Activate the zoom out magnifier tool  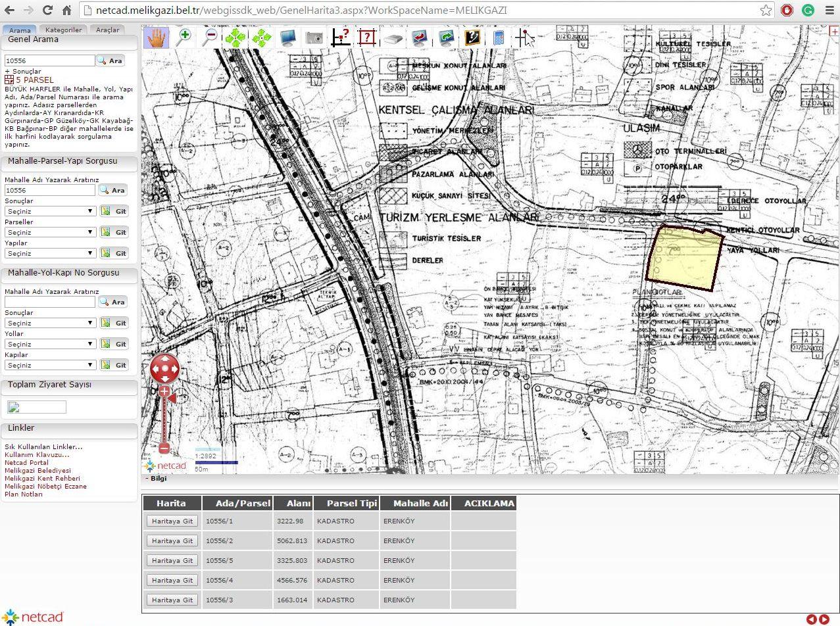point(210,37)
